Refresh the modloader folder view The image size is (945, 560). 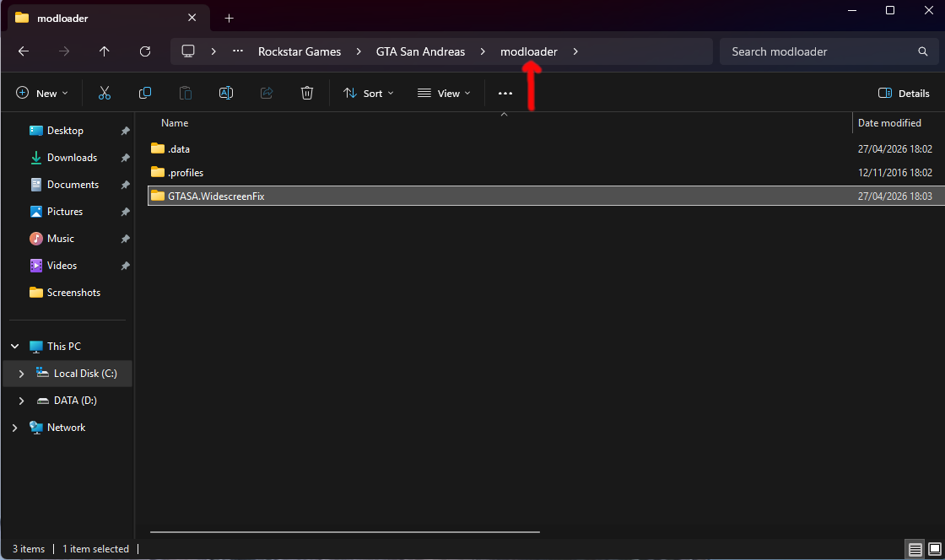(145, 51)
